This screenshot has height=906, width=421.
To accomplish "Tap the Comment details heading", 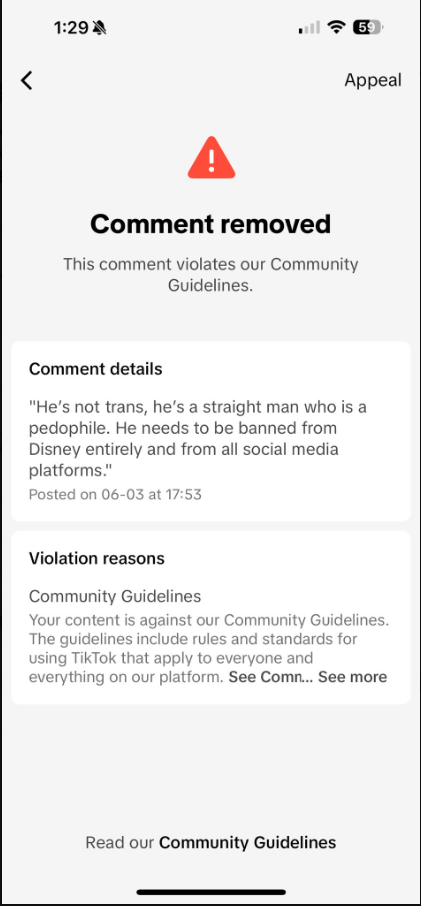I will pos(95,369).
